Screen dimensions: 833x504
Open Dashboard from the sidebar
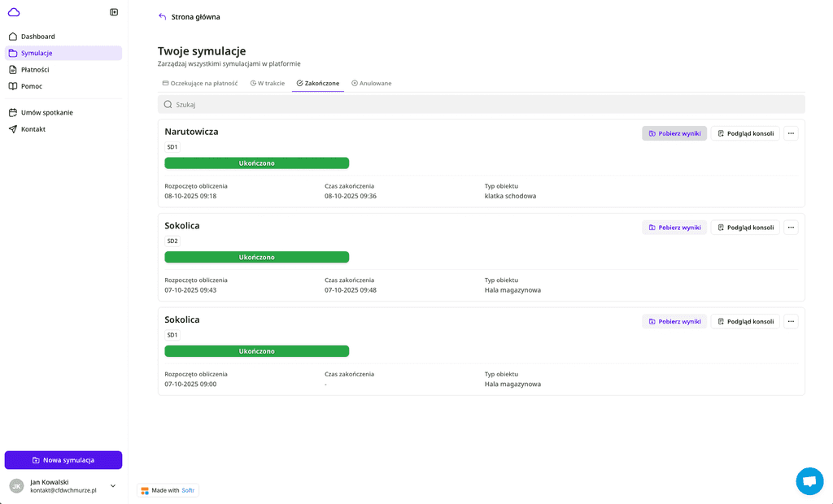point(37,37)
